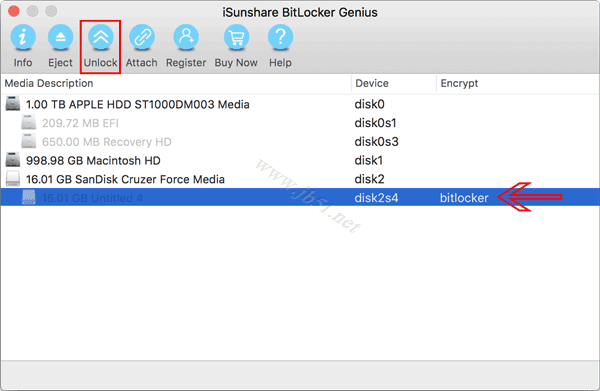600x391 pixels.
Task: Select the 998.98 GB Macintosh HD row
Action: tap(300, 160)
